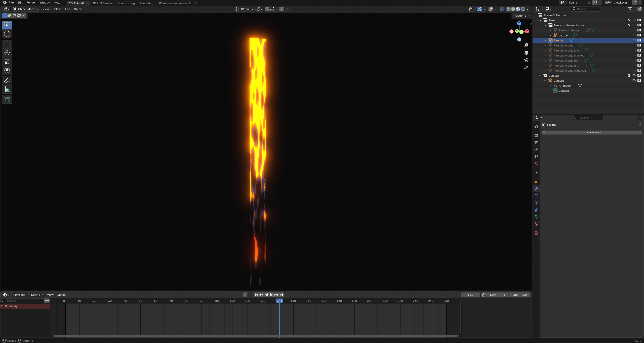Pick the Rotate tool

(x=7, y=53)
